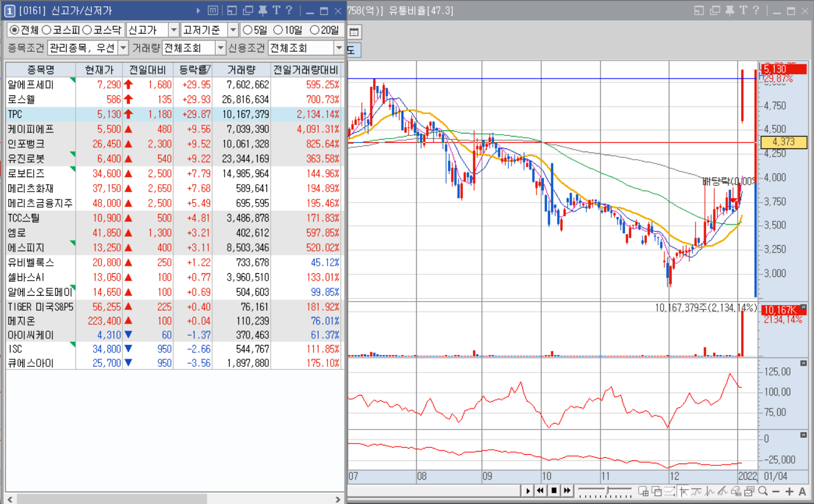Screen dimensions: 814x504
Task: Click the chart zoom slider handle
Action: (x=607, y=491)
